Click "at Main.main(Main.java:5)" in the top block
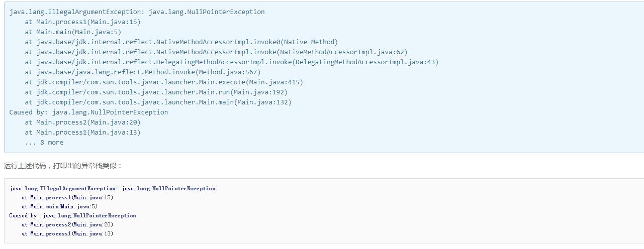The width and height of the screenshot is (644, 249). (73, 32)
